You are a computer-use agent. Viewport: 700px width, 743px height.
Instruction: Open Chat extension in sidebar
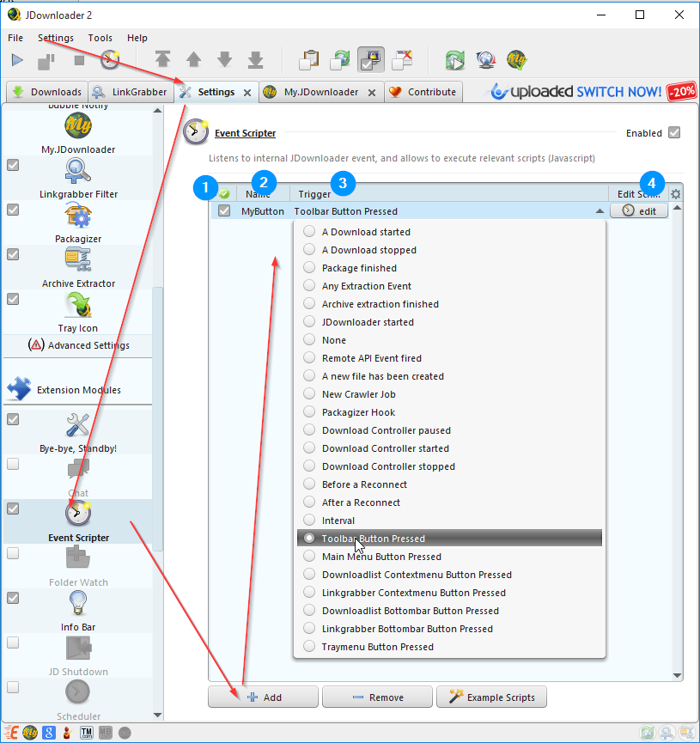(77, 478)
